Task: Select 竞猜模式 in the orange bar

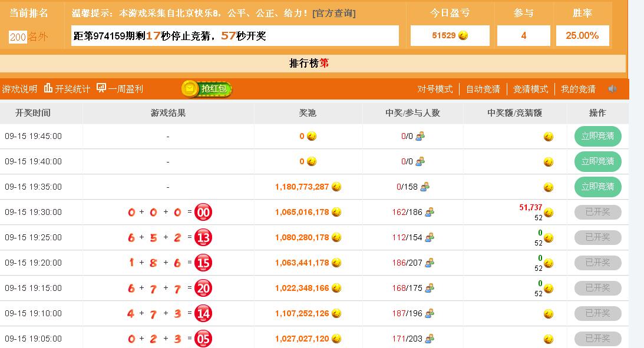Action: coord(530,89)
